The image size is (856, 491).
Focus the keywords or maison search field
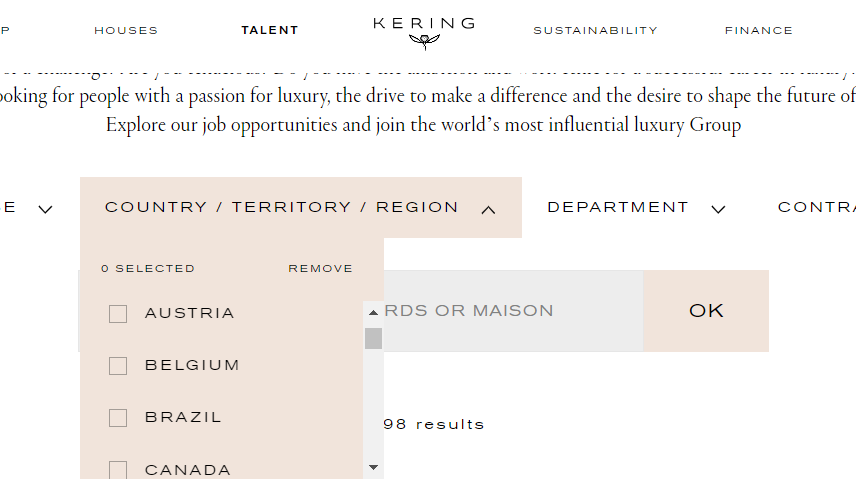pyautogui.click(x=513, y=311)
